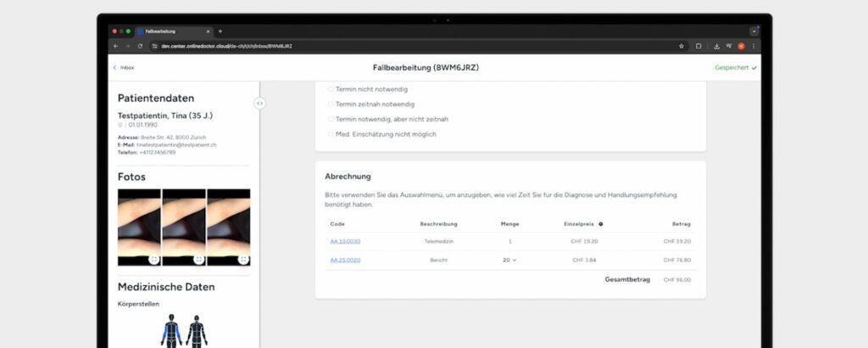868x348 pixels.
Task: Click the Gesamtbetrag value CHF 96.00
Action: click(677, 280)
